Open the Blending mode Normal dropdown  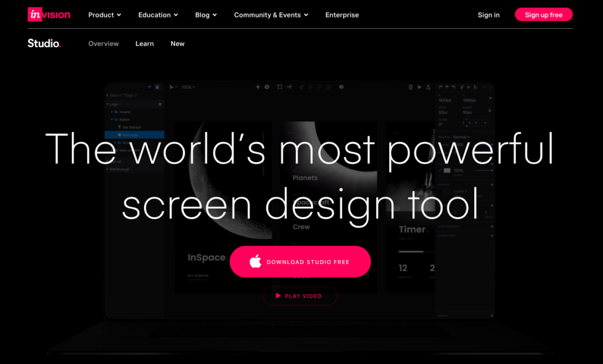pyautogui.click(x=461, y=137)
